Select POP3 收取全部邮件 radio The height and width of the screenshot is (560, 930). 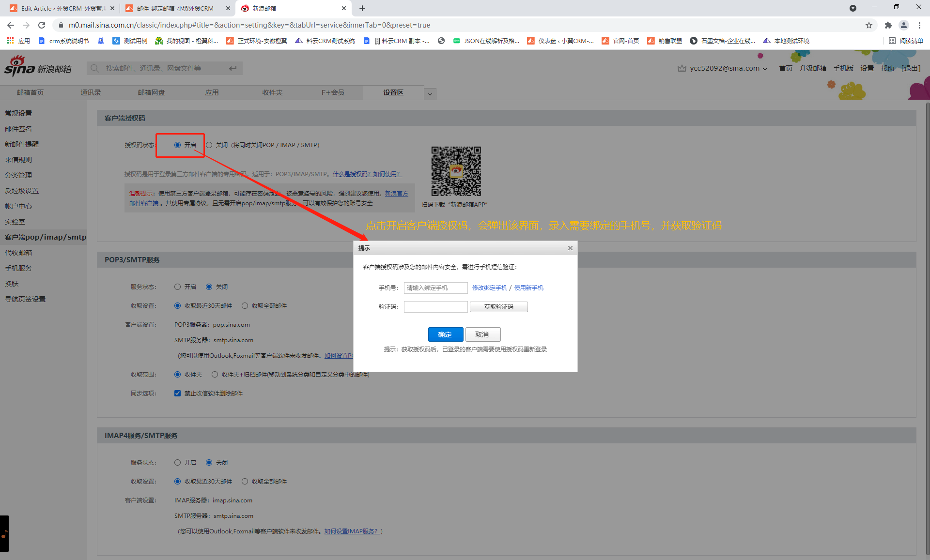tap(245, 306)
